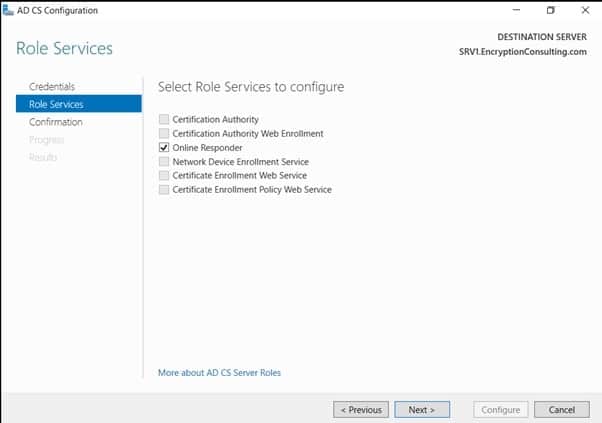The width and height of the screenshot is (602, 423).
Task: Open the Confirmation step in sidebar
Action: [56, 122]
